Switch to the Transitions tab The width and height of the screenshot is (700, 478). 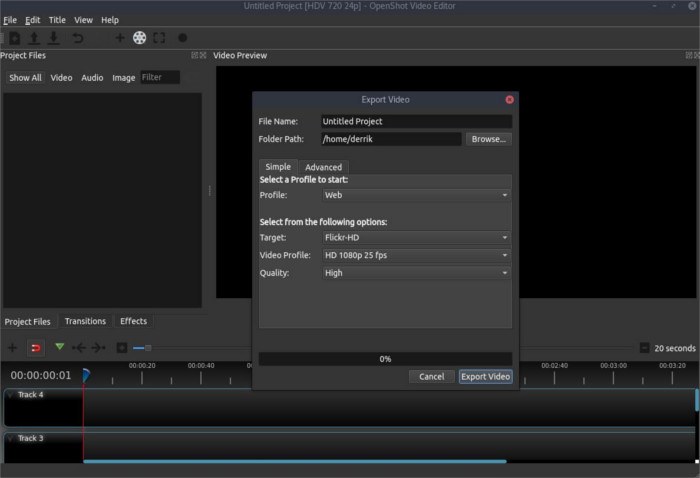coord(85,321)
